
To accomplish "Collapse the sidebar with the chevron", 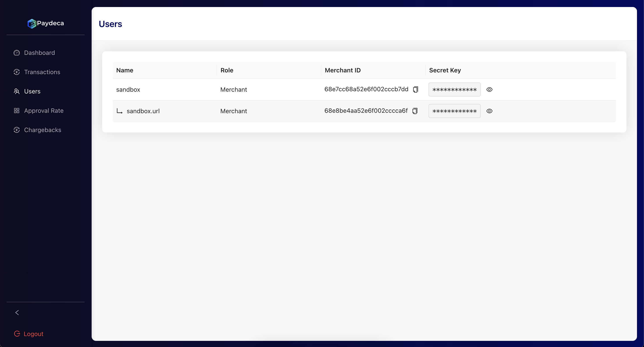I will pyautogui.click(x=17, y=313).
